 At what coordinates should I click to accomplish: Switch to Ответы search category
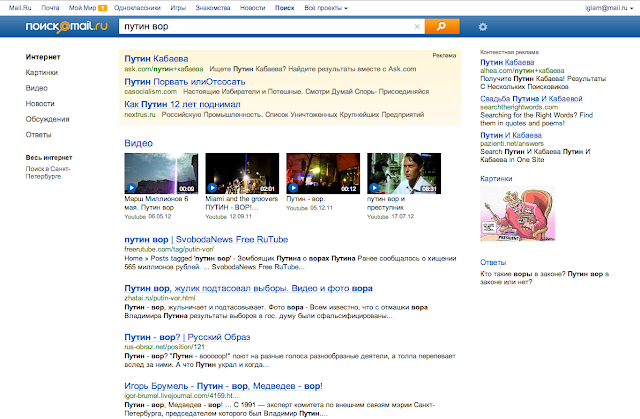click(38, 135)
